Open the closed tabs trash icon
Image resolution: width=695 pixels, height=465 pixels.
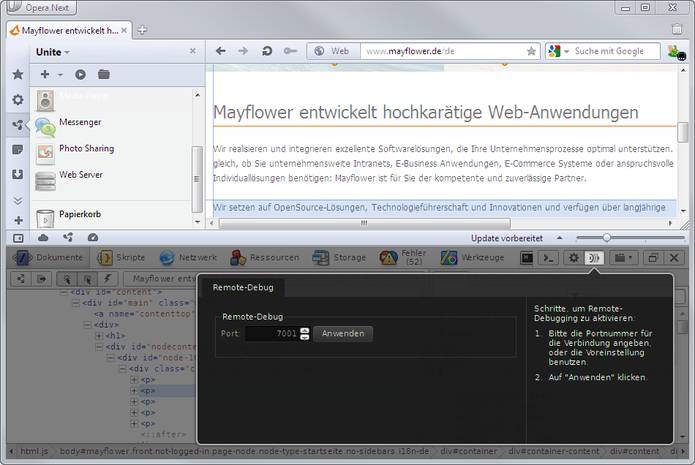pyautogui.click(x=677, y=29)
